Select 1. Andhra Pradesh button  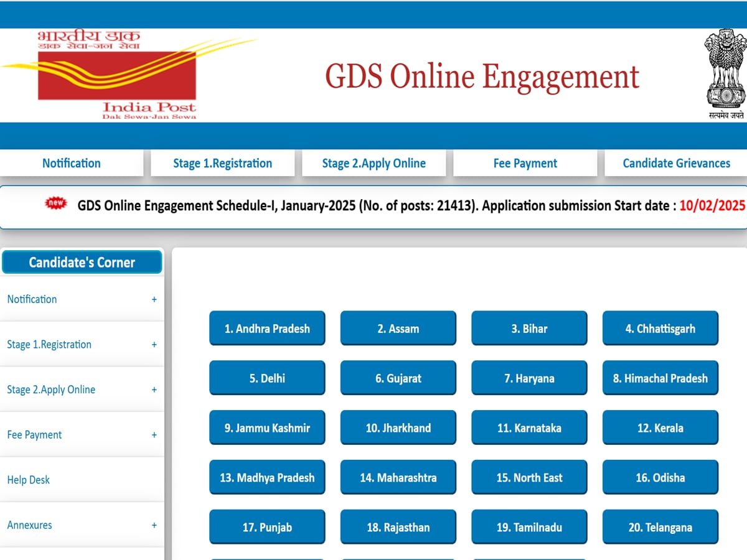267,328
